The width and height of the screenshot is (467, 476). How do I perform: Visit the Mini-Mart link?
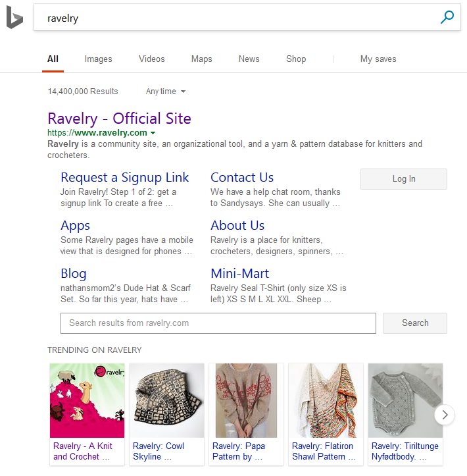click(239, 273)
